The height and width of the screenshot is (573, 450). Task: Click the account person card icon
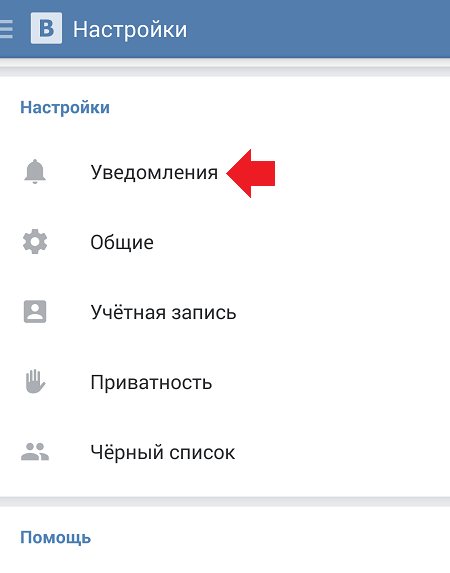35,312
